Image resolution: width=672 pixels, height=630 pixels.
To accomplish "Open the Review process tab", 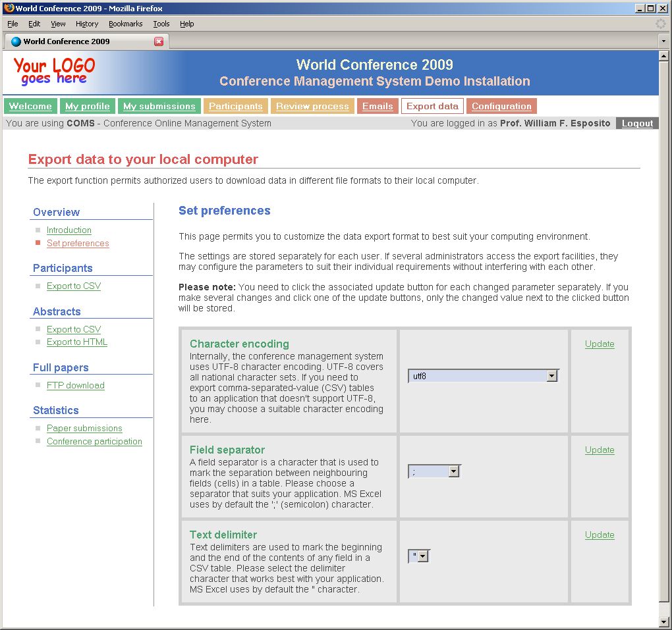I will (312, 106).
